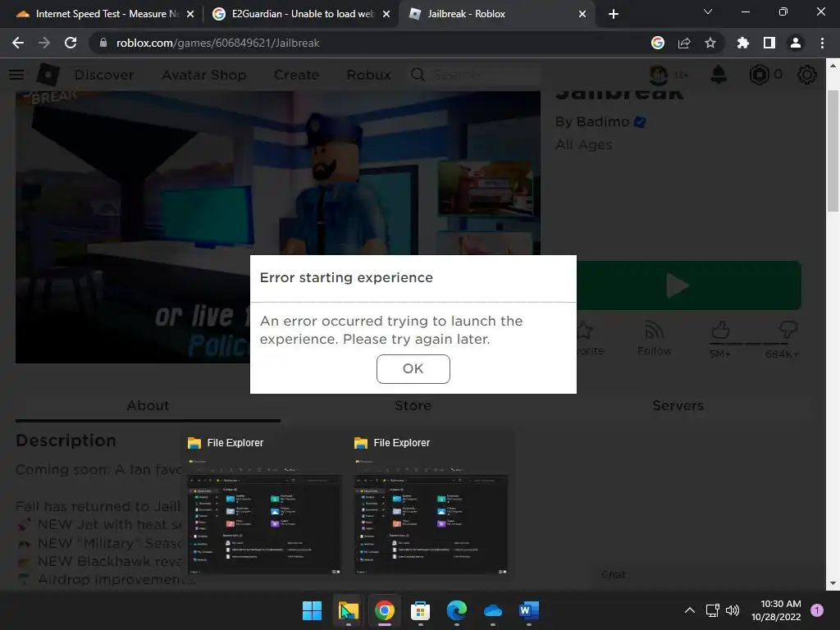Reload the Roblox page

point(71,43)
